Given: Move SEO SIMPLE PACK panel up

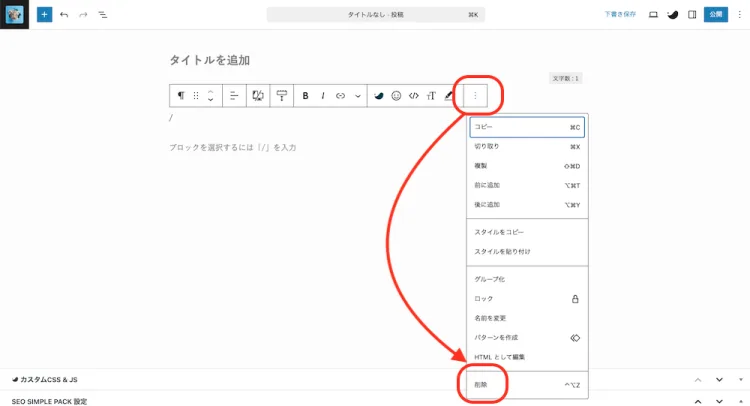Looking at the screenshot, I should coord(698,402).
